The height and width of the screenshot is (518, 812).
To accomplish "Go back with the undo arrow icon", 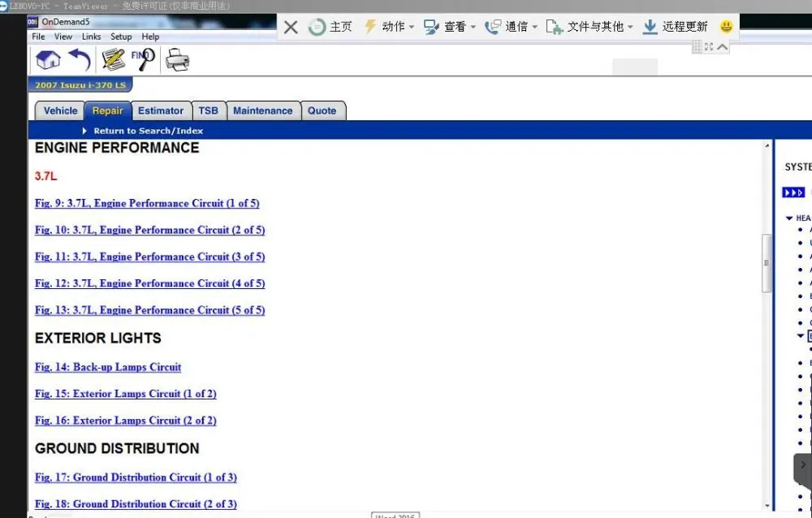I will 80,60.
